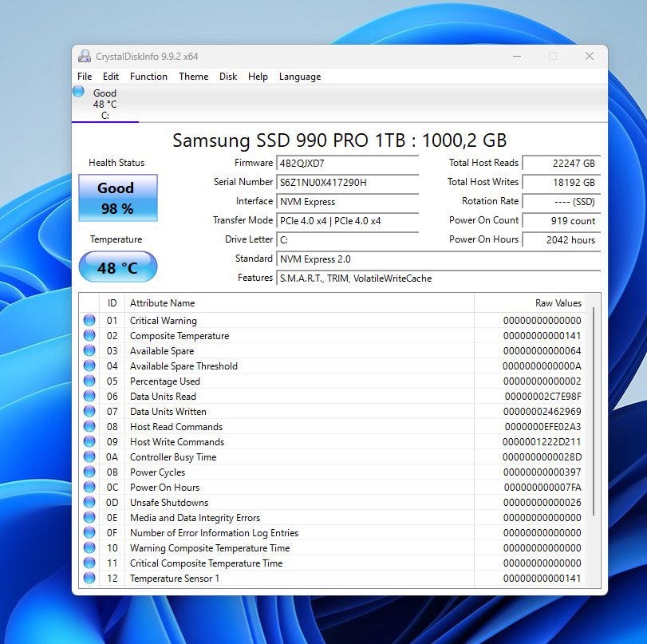Click status orb of Error Information Log Entries row
Screen dimensions: 647x644
(x=89, y=532)
